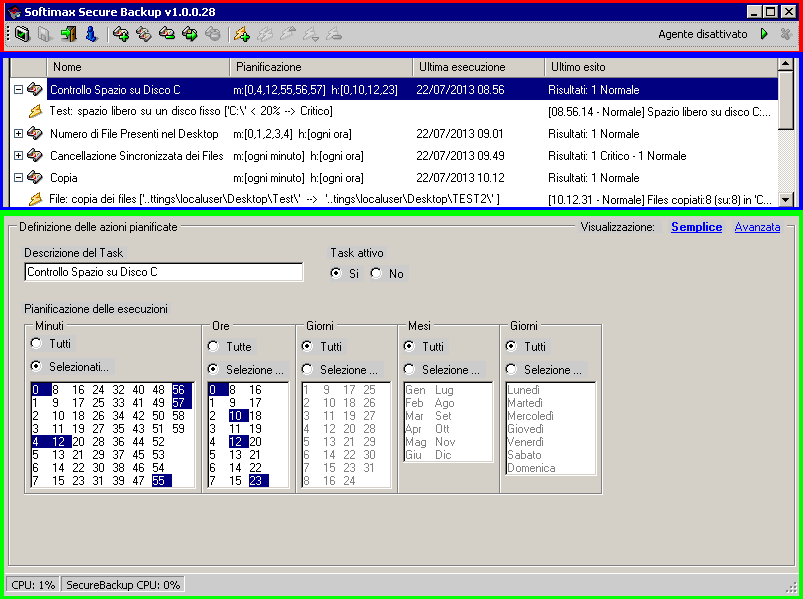Select minute 30 in the Minuti list
This screenshot has height=599, width=803.
[x=98, y=467]
